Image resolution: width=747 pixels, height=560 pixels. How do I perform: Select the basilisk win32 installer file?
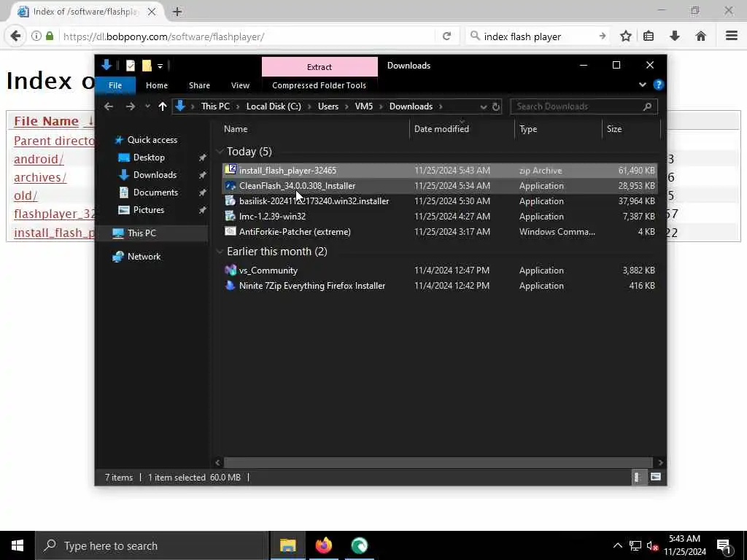440,201
